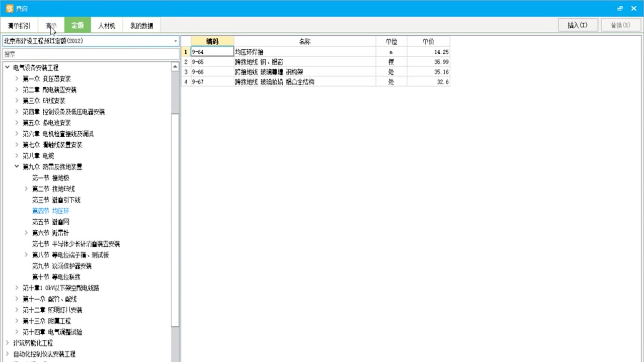Click the restore window icon
Screen dimensions: 644x362
(x=620, y=9)
